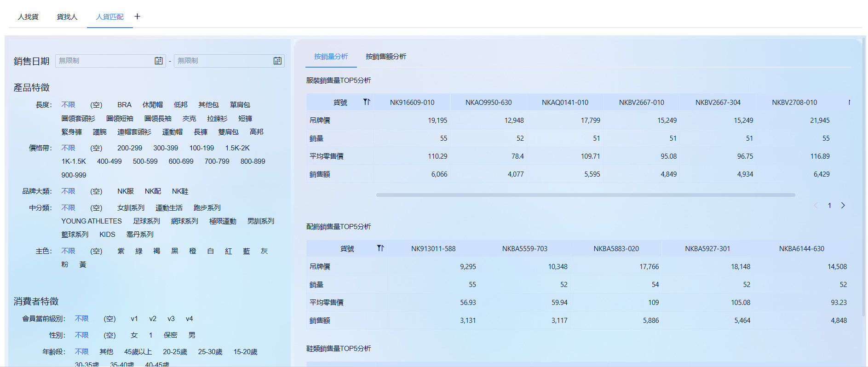Filter 長度 by 休閒帽
868x367 pixels.
click(153, 105)
